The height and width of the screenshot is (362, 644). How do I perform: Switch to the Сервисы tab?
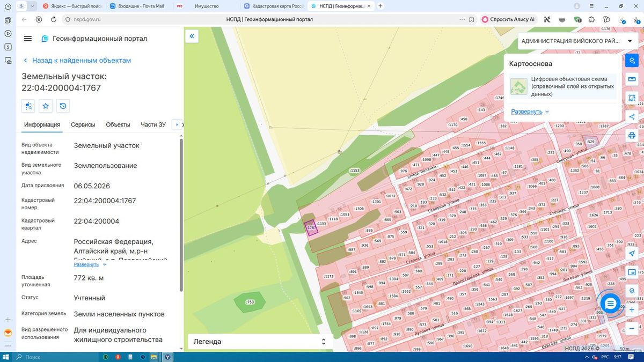click(x=83, y=124)
